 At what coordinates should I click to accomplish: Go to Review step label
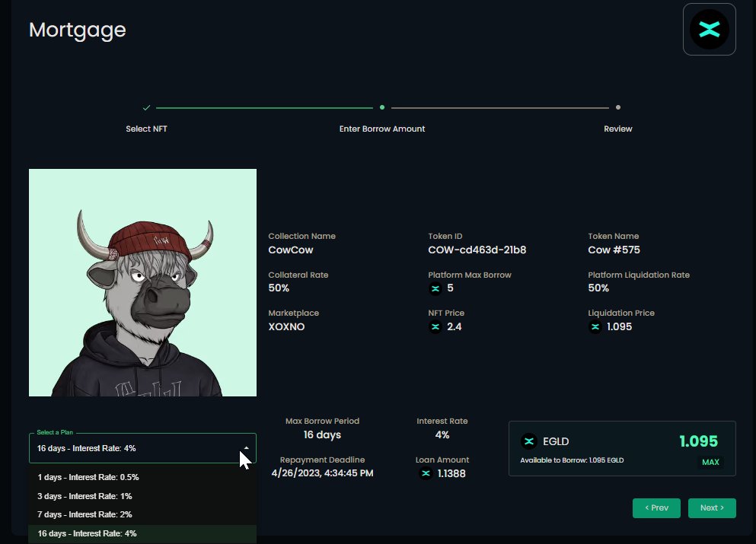(x=618, y=129)
